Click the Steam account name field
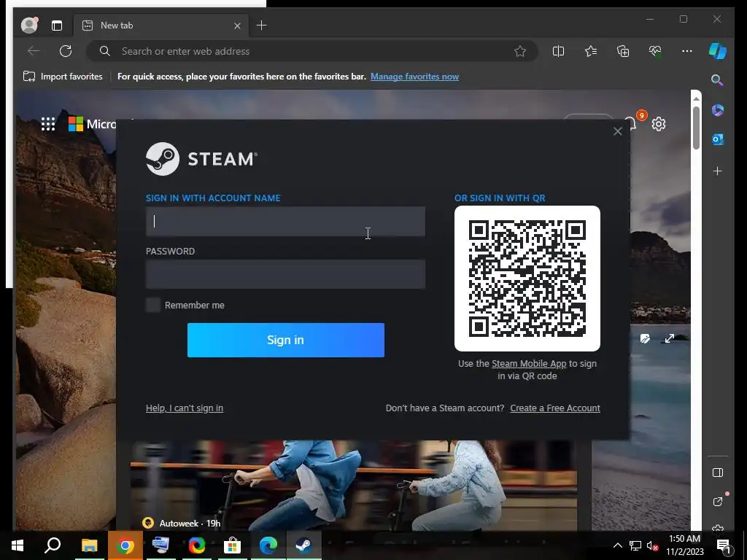Viewport: 747px width, 560px height. (285, 222)
